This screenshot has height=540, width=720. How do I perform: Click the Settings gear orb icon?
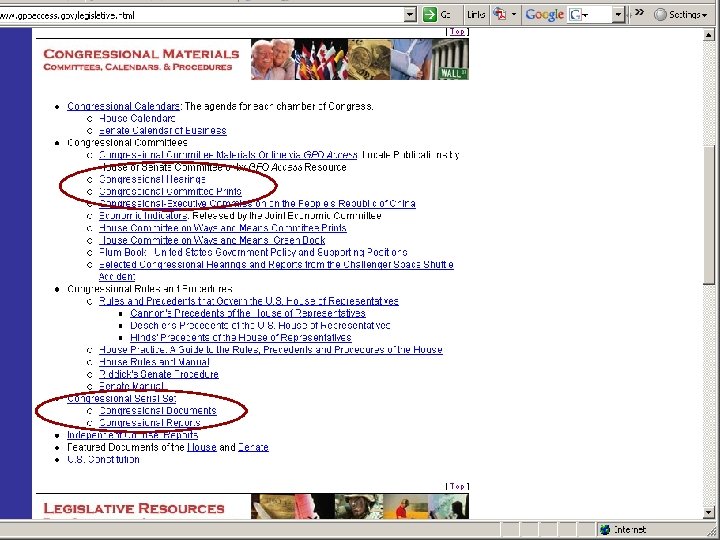660,15
